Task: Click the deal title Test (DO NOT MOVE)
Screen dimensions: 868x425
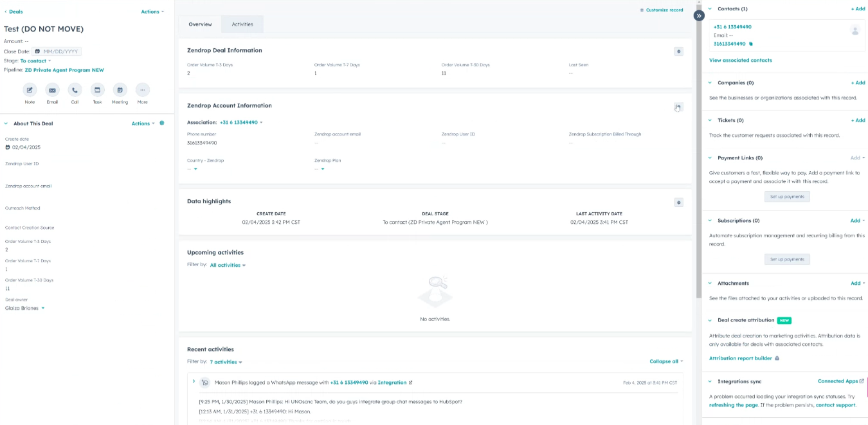Action: pos(44,29)
